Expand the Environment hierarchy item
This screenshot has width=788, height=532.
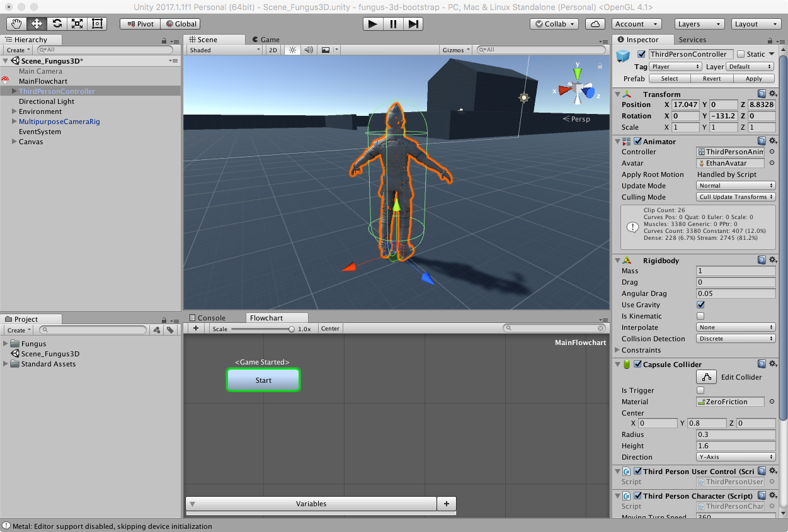(x=14, y=111)
